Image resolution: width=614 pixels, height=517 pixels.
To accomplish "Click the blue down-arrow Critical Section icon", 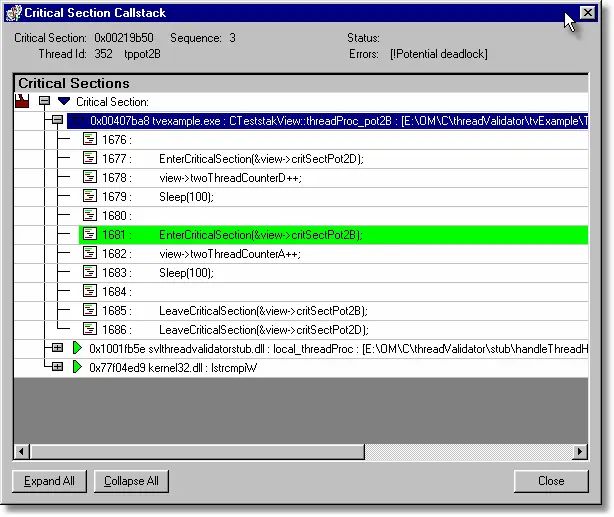I will 64,101.
